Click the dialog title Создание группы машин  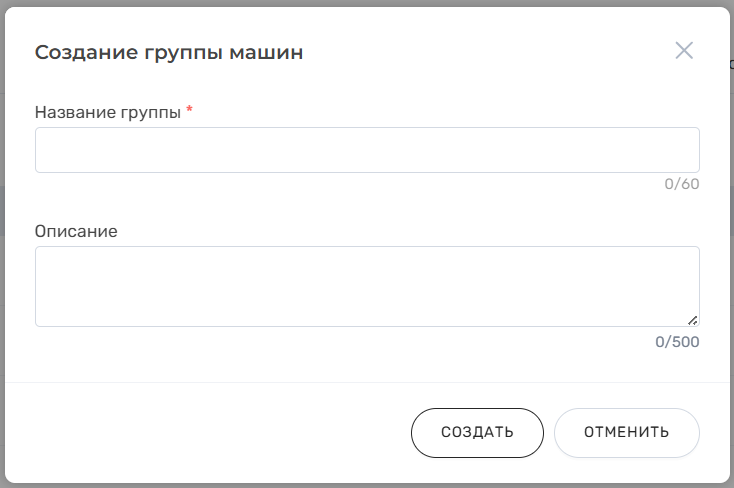169,53
